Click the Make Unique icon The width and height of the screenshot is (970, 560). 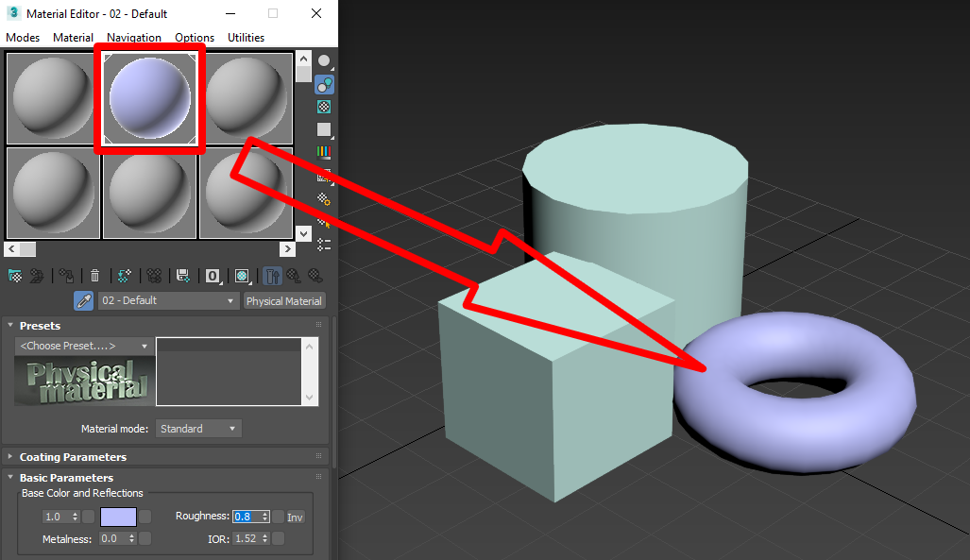pos(154,276)
